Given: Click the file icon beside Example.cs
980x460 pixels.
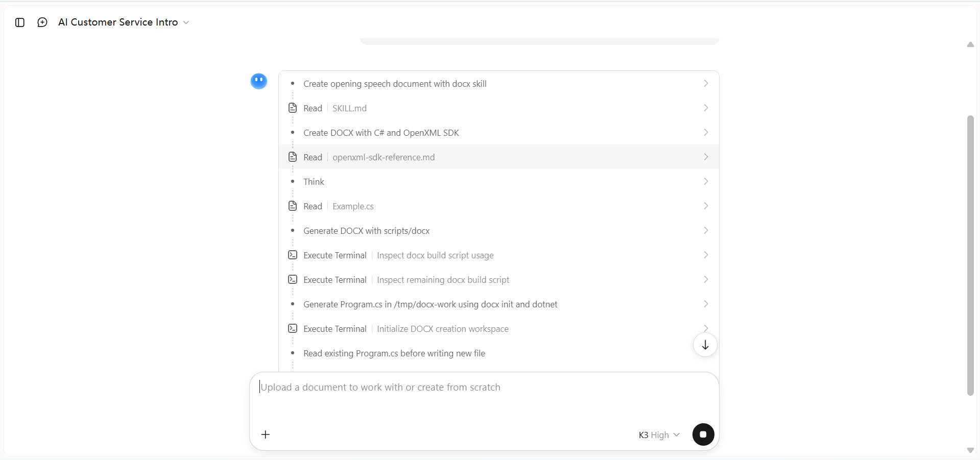Looking at the screenshot, I should pyautogui.click(x=293, y=206).
